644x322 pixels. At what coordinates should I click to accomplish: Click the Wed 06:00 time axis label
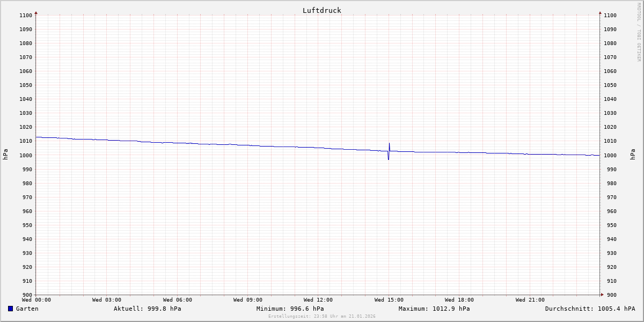click(x=177, y=300)
